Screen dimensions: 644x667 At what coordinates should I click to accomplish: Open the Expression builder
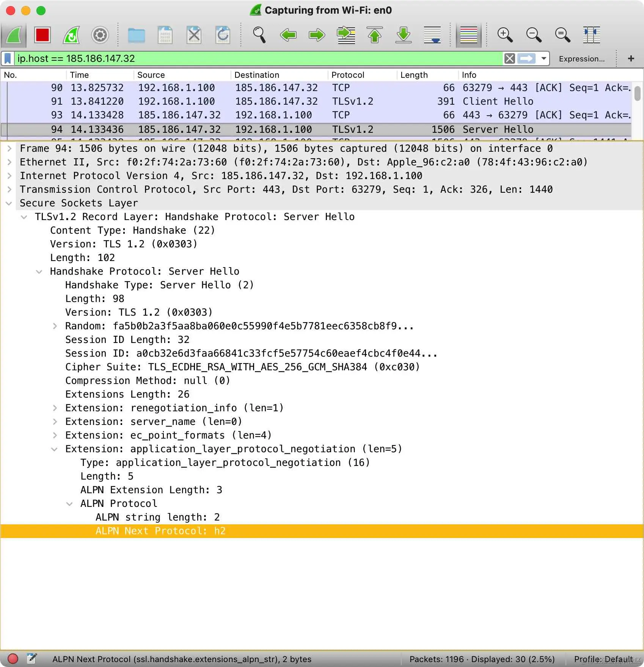coord(581,59)
